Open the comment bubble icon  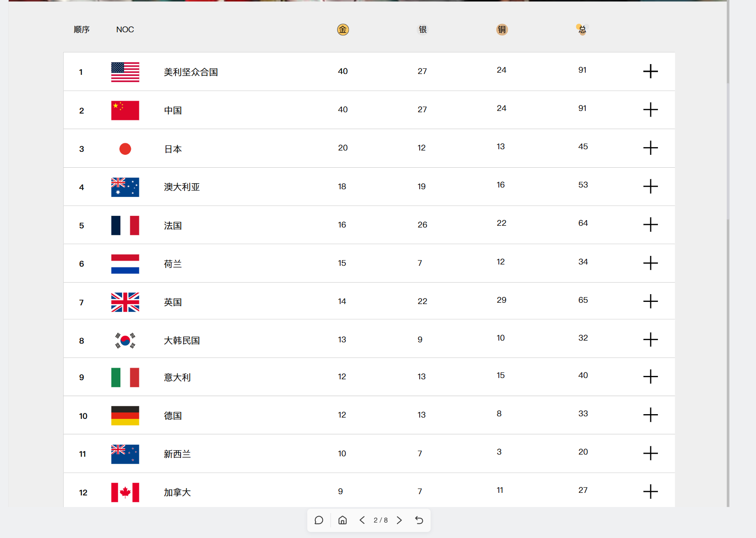(x=319, y=520)
